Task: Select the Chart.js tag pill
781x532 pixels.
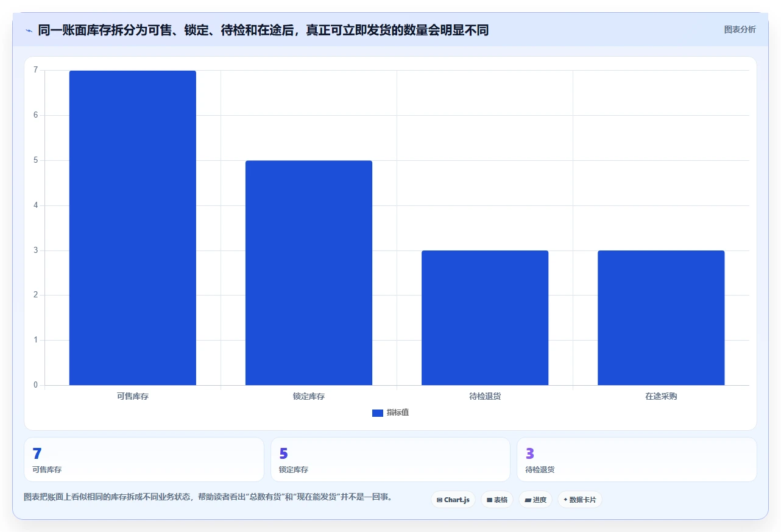Action: click(453, 500)
